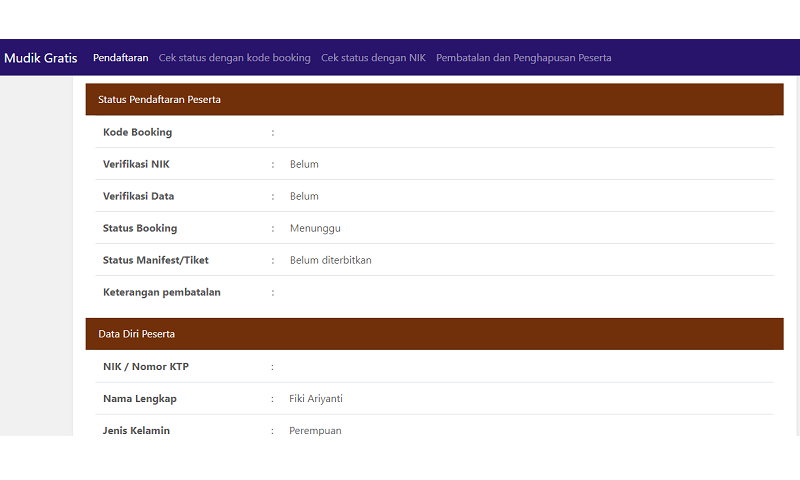Go to Cek status dengan kode booking
The height and width of the screenshot is (480, 800).
(x=234, y=58)
